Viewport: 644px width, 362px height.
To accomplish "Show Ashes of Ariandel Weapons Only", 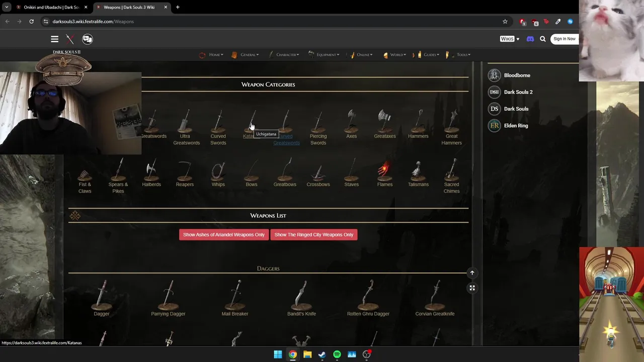I will click(x=223, y=234).
